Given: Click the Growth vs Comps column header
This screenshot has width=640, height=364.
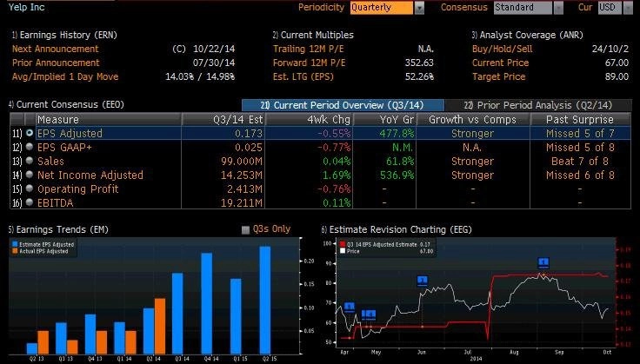Looking at the screenshot, I should [x=473, y=119].
